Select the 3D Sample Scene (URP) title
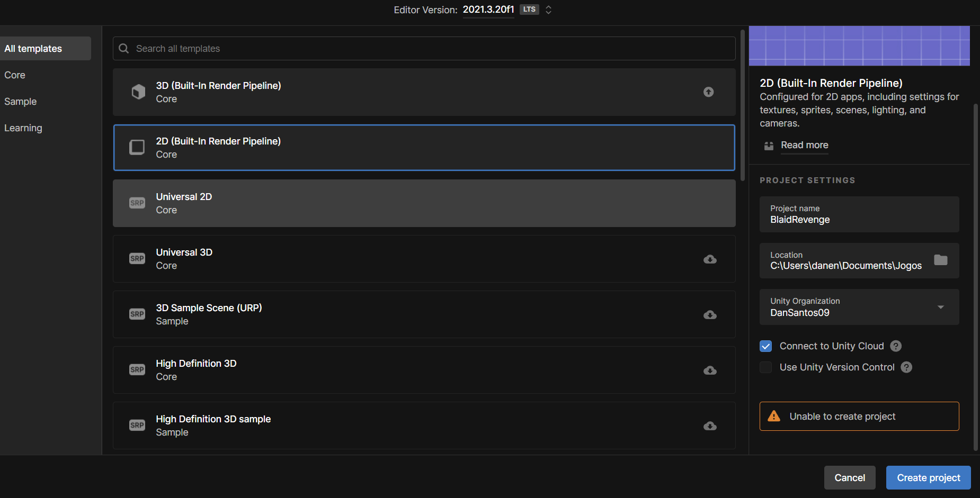 tap(209, 308)
